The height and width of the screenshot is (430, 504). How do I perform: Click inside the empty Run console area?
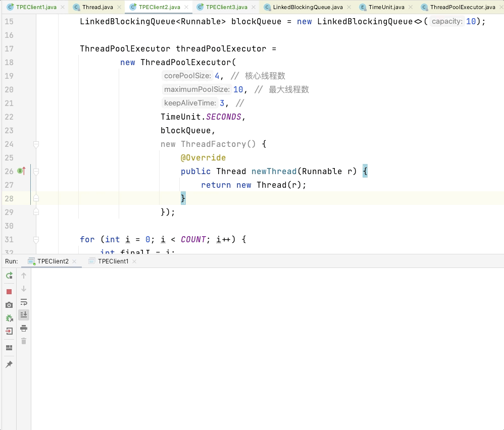[x=268, y=349]
